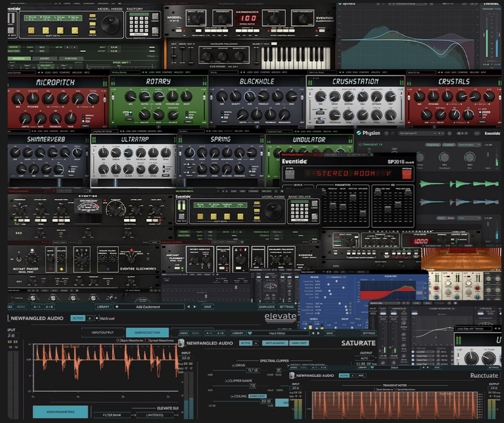The width and height of the screenshot is (504, 423).
Task: Click the INPUT value field in Saturate
Action: 186,358
